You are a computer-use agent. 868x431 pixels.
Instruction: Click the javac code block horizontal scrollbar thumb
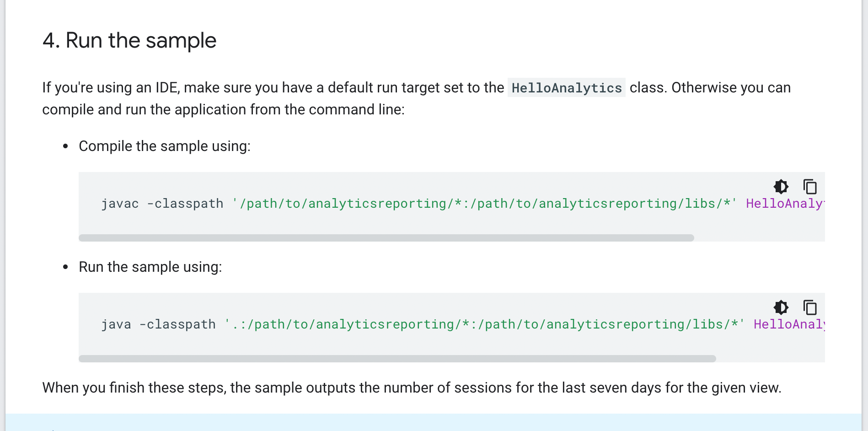click(x=386, y=238)
